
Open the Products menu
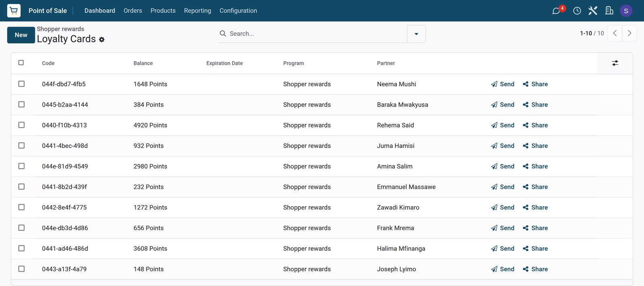click(163, 10)
